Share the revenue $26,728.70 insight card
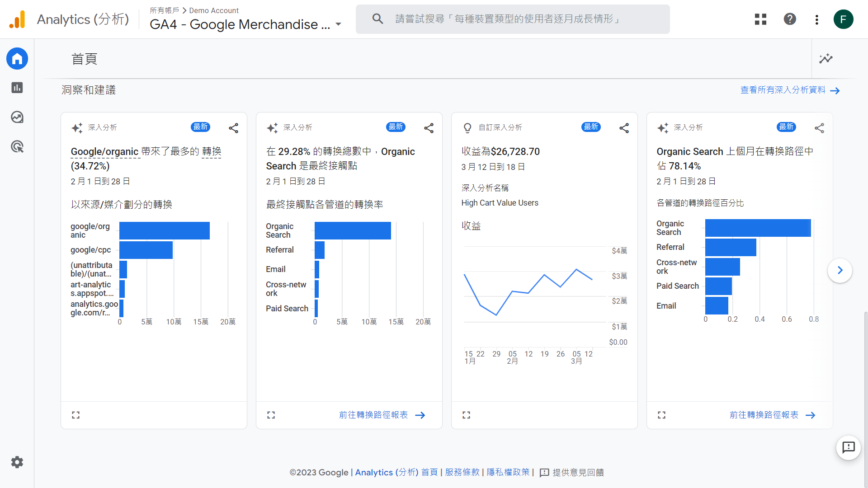Screen dimensions: 868x488 pyautogui.click(x=624, y=128)
